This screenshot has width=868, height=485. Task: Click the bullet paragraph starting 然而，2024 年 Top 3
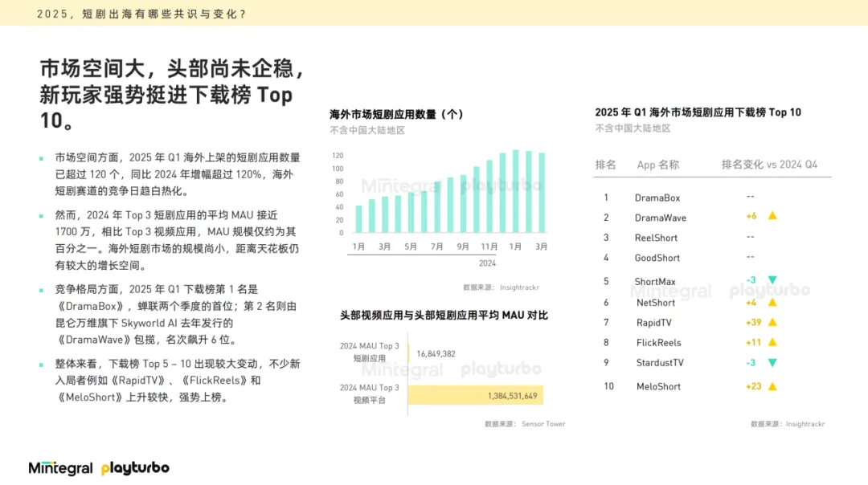[x=177, y=240]
